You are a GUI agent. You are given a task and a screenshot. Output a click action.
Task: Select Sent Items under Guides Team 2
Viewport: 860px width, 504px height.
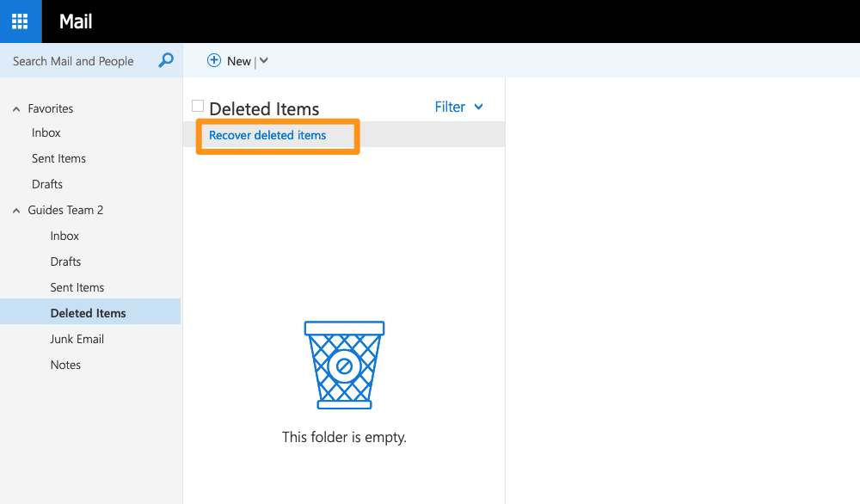[77, 288]
